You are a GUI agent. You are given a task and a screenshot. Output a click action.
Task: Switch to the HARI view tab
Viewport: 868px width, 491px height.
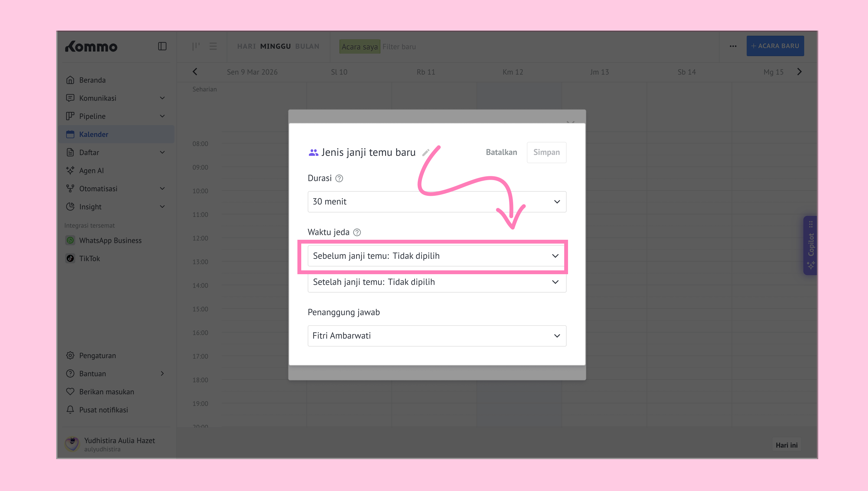tap(246, 46)
